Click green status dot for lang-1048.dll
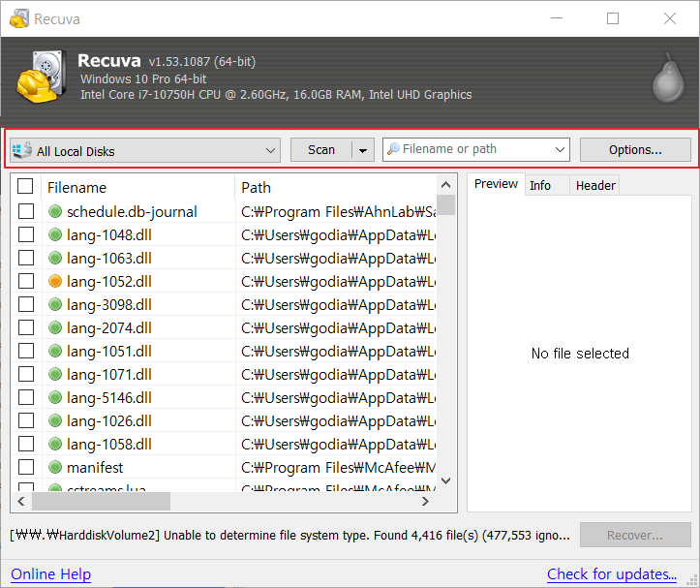Image resolution: width=700 pixels, height=588 pixels. pyautogui.click(x=55, y=234)
